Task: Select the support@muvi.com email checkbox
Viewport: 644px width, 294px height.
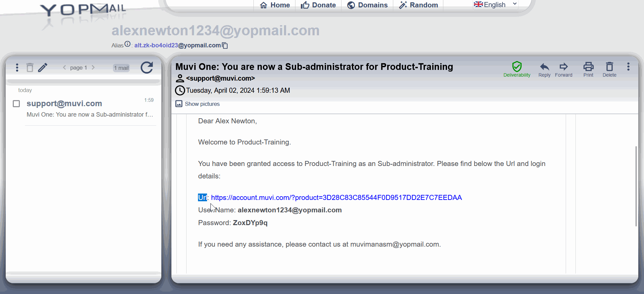Action: (x=16, y=103)
